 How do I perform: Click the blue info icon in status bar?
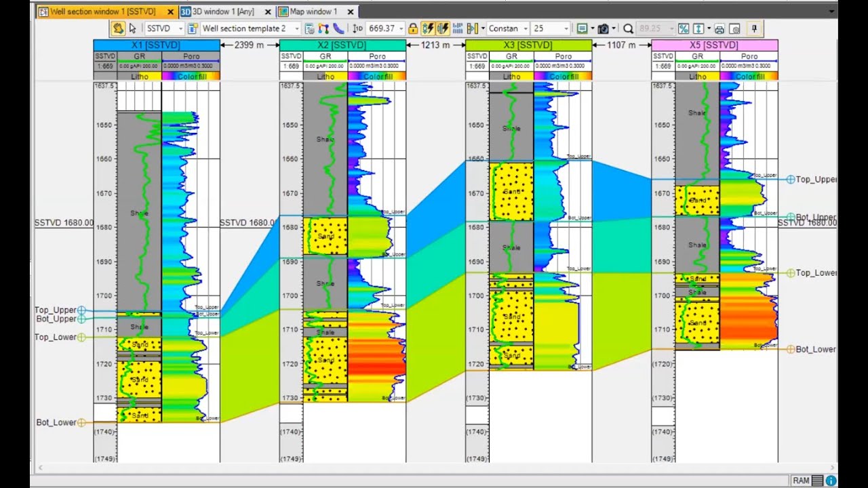(x=831, y=481)
